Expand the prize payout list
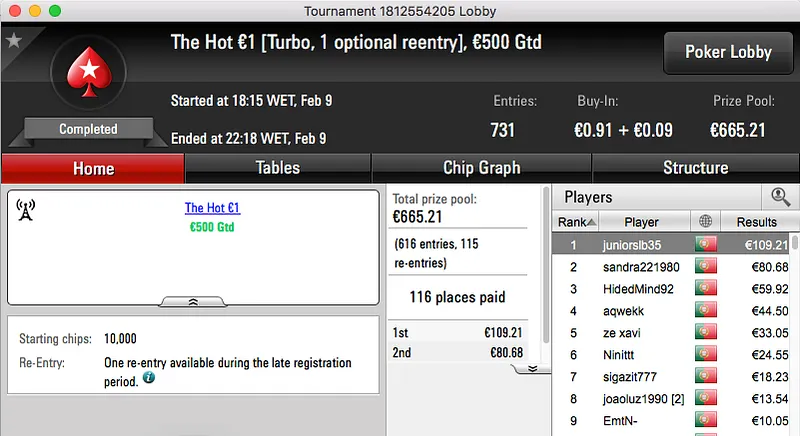Screen dimensions: 800x436 (x=532, y=368)
